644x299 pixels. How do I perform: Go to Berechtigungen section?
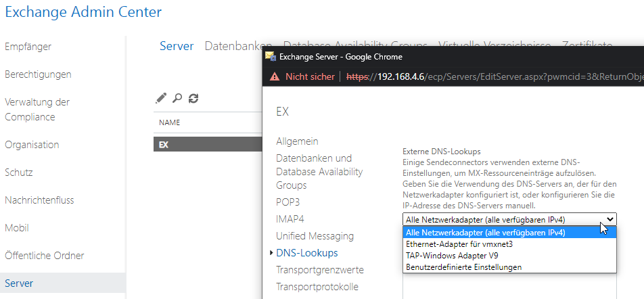[38, 74]
